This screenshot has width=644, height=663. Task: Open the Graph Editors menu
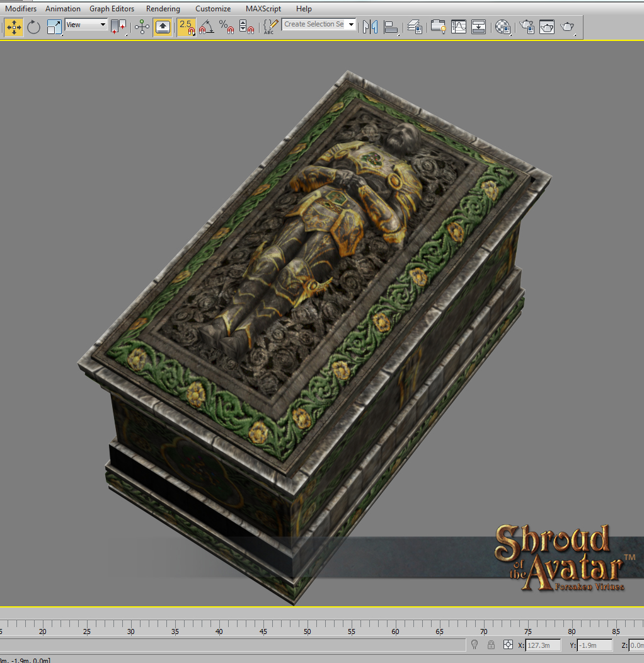pyautogui.click(x=113, y=9)
